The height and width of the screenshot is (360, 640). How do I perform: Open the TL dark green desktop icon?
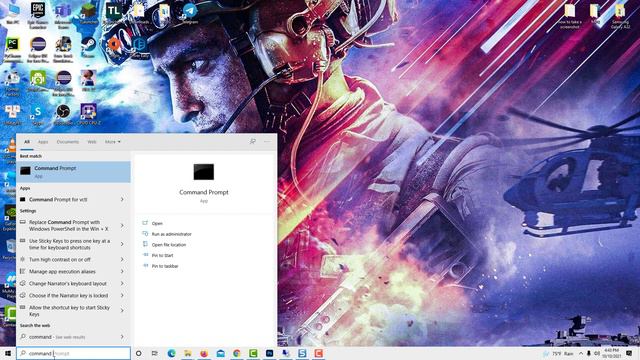113,12
